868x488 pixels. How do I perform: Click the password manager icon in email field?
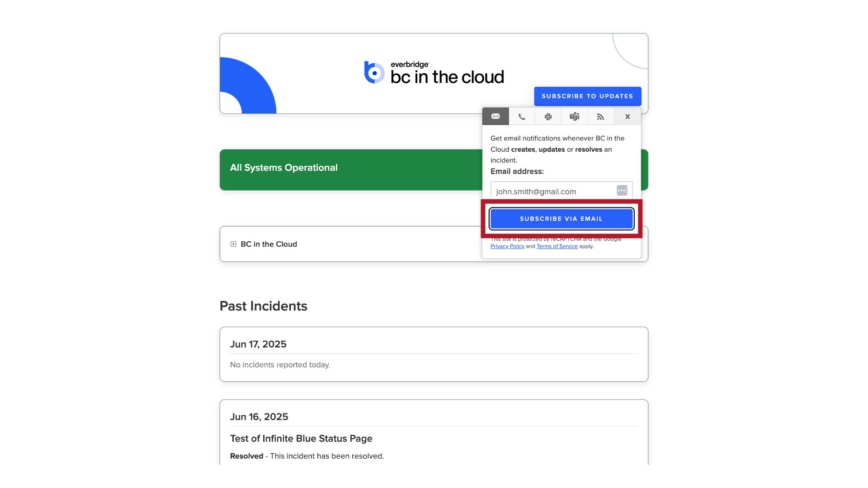(x=622, y=191)
